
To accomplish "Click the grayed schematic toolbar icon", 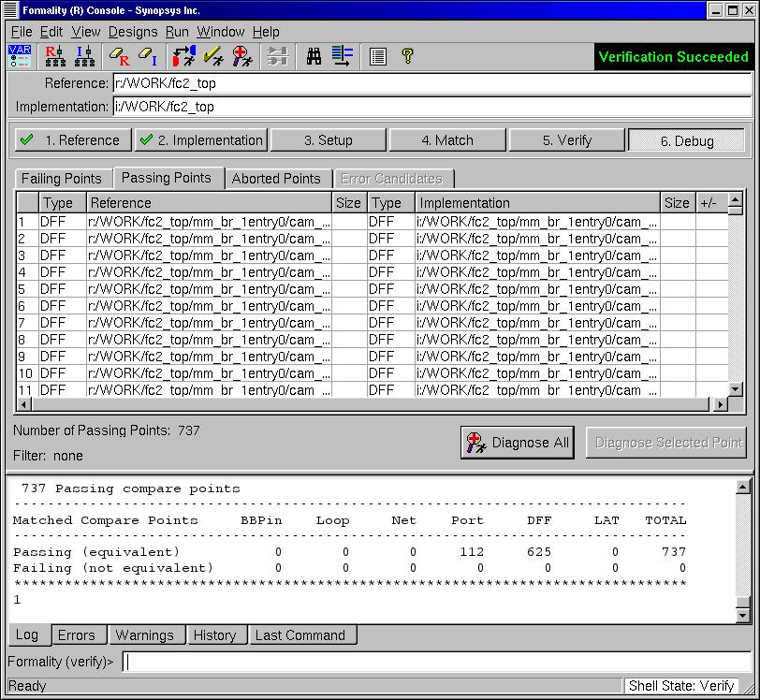I will (278, 56).
